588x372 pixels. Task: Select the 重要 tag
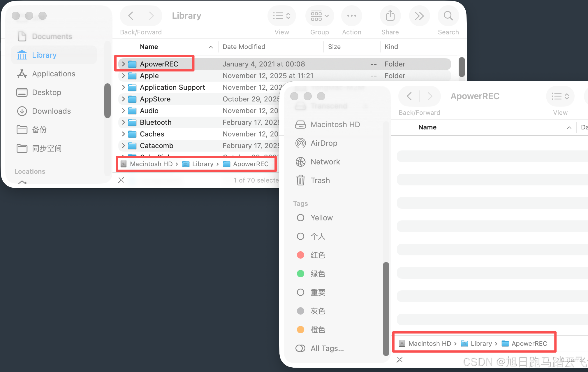coord(318,292)
